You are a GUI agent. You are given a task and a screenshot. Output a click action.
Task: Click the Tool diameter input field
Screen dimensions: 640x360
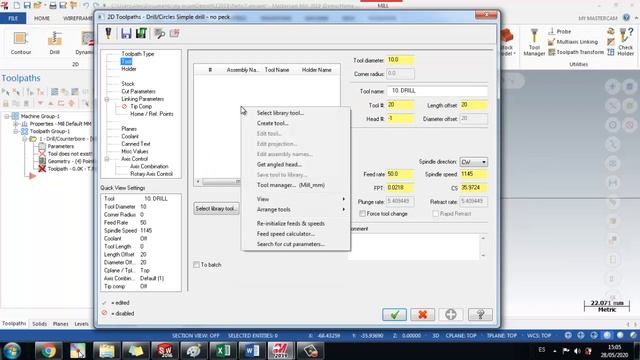pyautogui.click(x=400, y=60)
